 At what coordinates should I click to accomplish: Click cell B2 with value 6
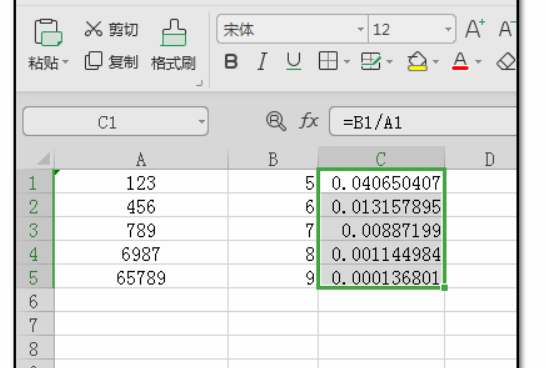[x=273, y=206]
